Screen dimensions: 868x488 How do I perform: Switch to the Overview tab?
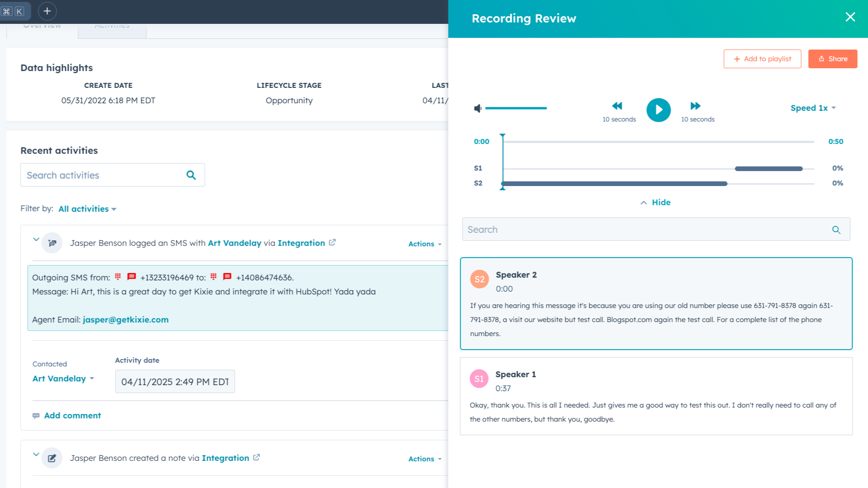pyautogui.click(x=42, y=25)
